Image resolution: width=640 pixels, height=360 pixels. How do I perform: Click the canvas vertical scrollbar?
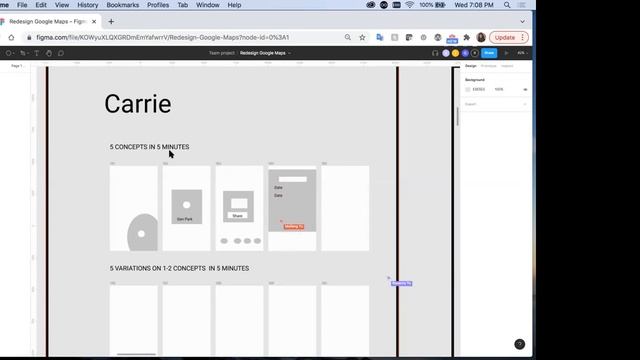458,116
